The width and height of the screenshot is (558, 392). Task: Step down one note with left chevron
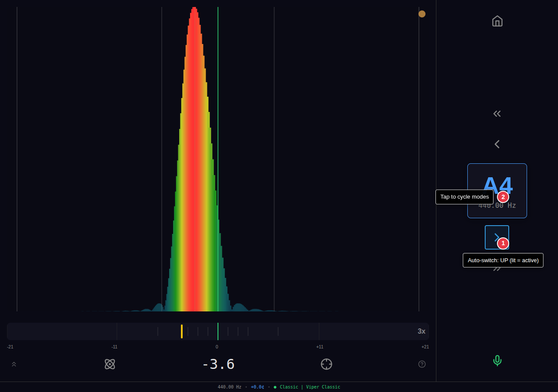(x=497, y=144)
